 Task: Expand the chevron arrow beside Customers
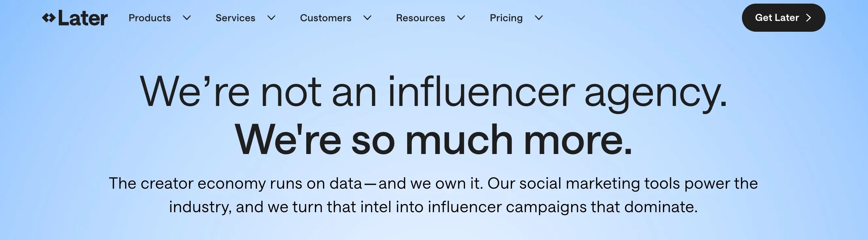tap(367, 18)
